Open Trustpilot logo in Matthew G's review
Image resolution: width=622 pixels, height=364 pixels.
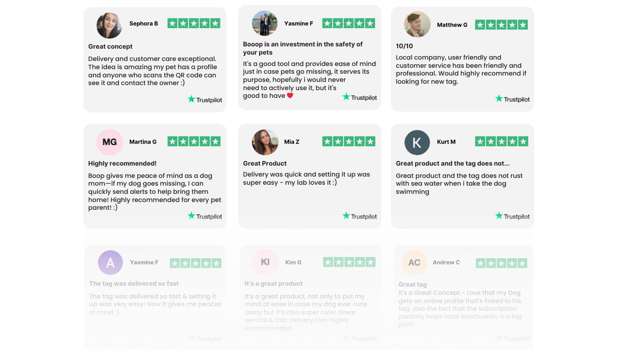513,99
